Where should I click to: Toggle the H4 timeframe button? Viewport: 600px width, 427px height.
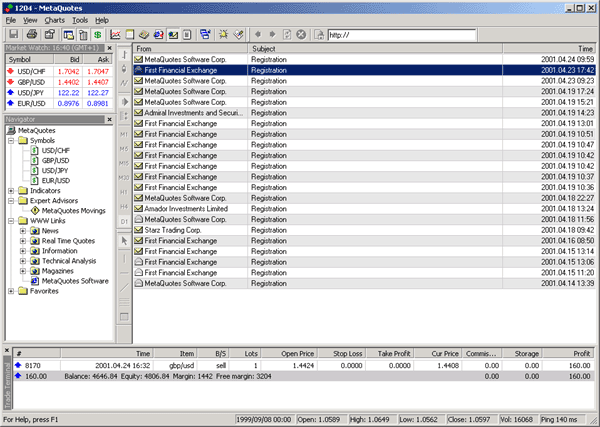[124, 207]
